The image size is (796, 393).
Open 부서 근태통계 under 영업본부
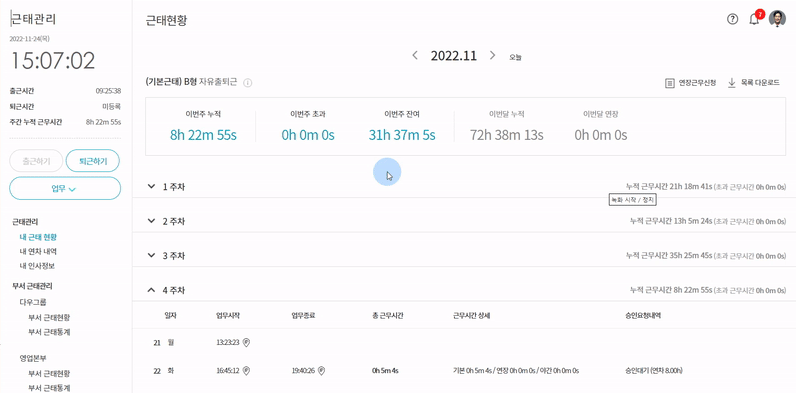(x=49, y=388)
